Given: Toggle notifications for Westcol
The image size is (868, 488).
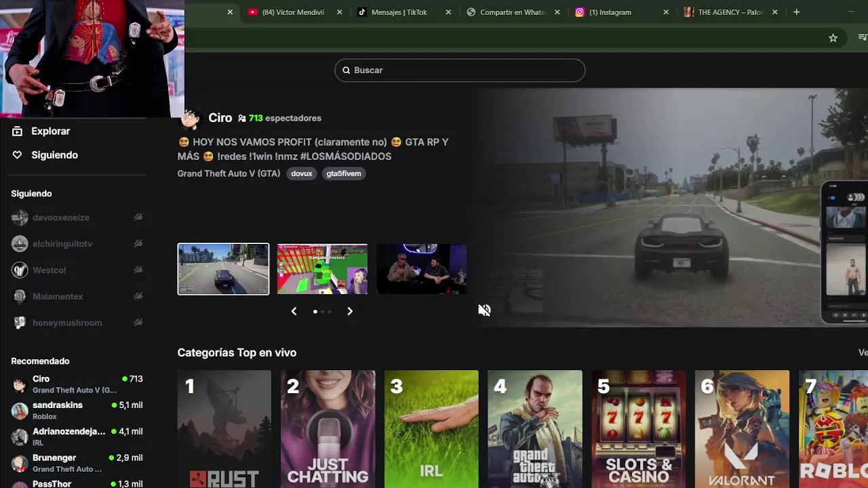Looking at the screenshot, I should point(138,270).
